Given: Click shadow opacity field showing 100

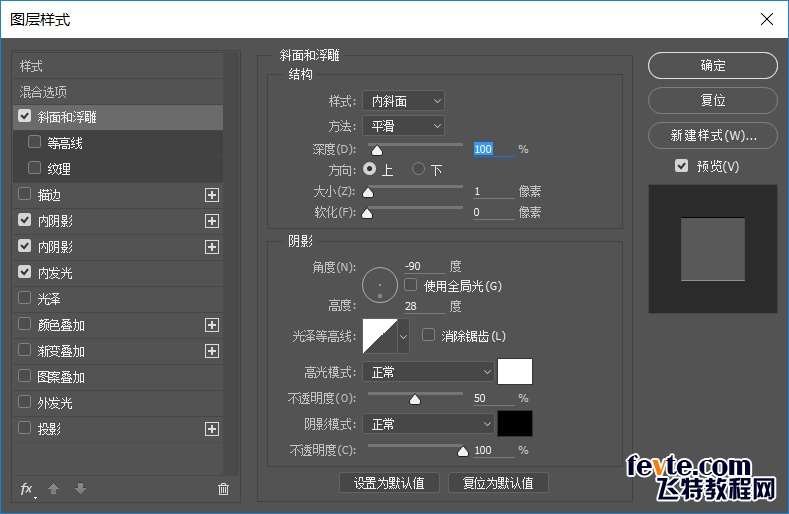Looking at the screenshot, I should [493, 450].
